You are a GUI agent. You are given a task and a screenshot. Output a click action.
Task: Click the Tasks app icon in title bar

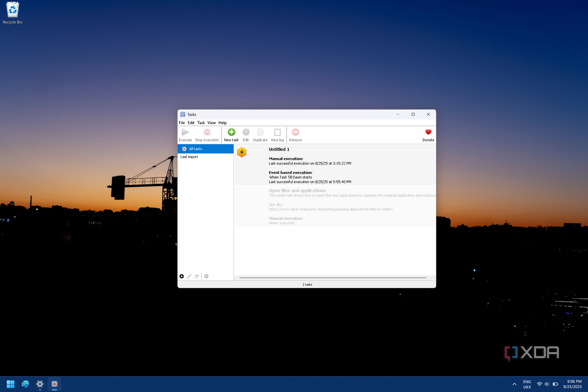[183, 114]
